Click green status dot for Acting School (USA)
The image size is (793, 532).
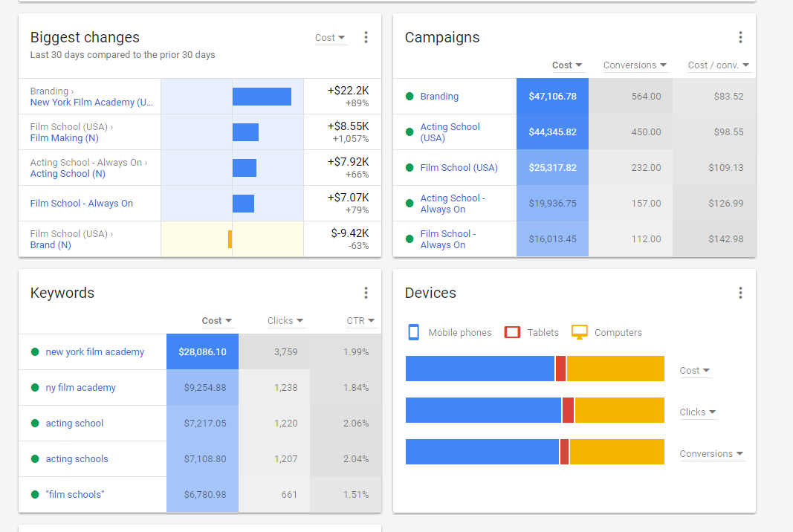410,132
